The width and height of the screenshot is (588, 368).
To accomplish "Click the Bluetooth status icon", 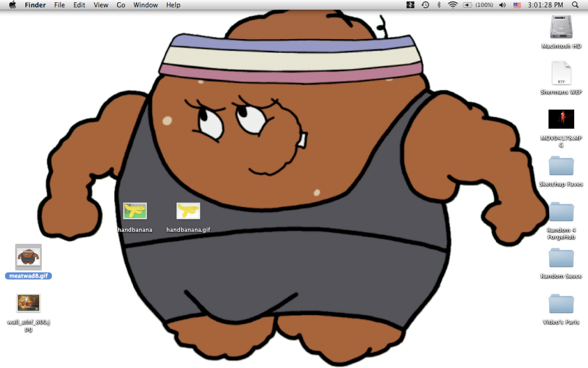I will point(439,5).
